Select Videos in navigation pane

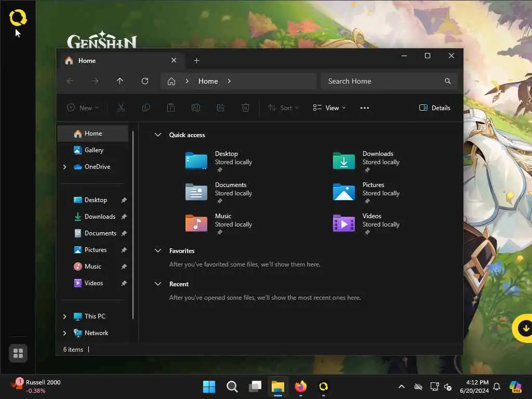93,283
